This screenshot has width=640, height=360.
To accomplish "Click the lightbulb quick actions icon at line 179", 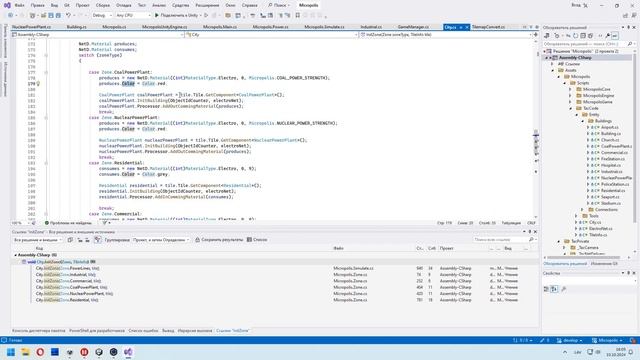I will click(38, 84).
